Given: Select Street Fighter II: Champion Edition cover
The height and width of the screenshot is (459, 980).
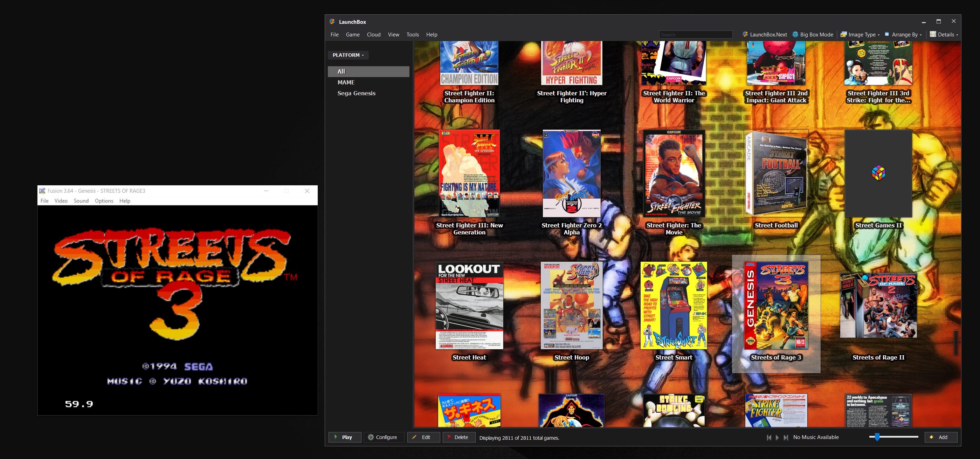Looking at the screenshot, I should [x=469, y=63].
